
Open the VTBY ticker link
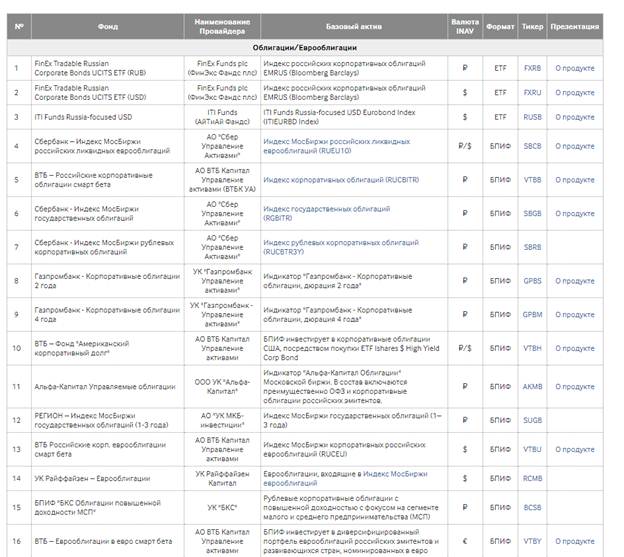tap(532, 541)
